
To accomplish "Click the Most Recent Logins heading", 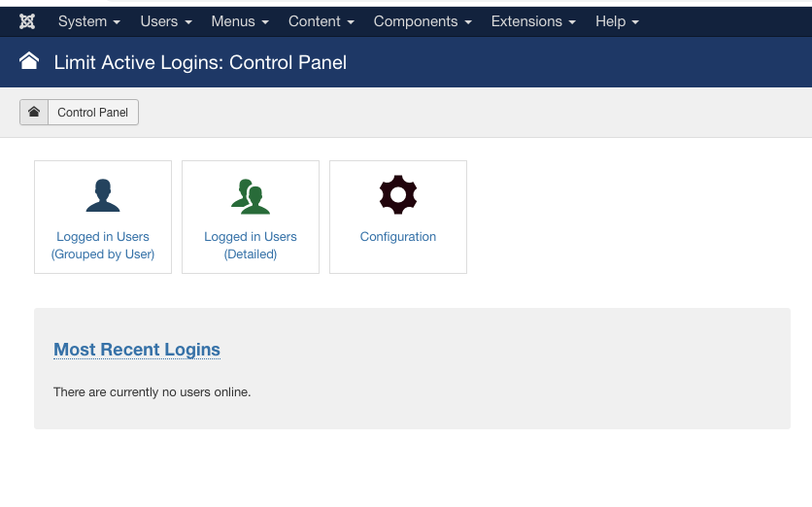I will click(137, 350).
